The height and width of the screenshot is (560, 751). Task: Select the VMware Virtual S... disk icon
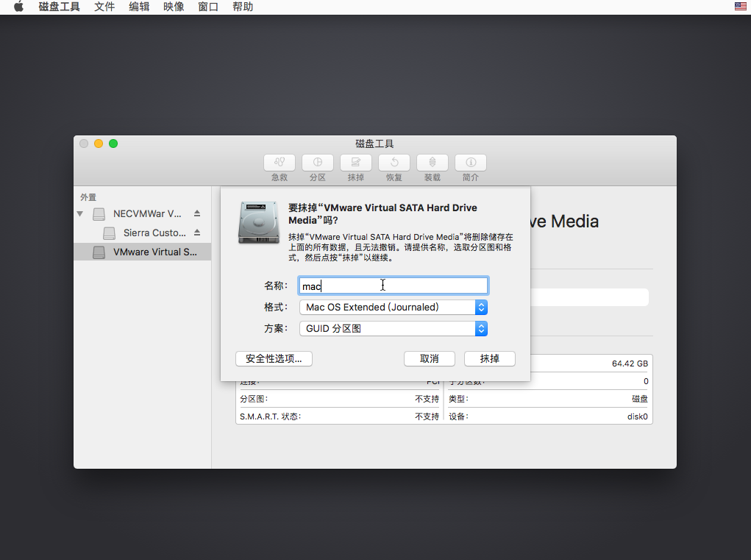[x=99, y=252]
